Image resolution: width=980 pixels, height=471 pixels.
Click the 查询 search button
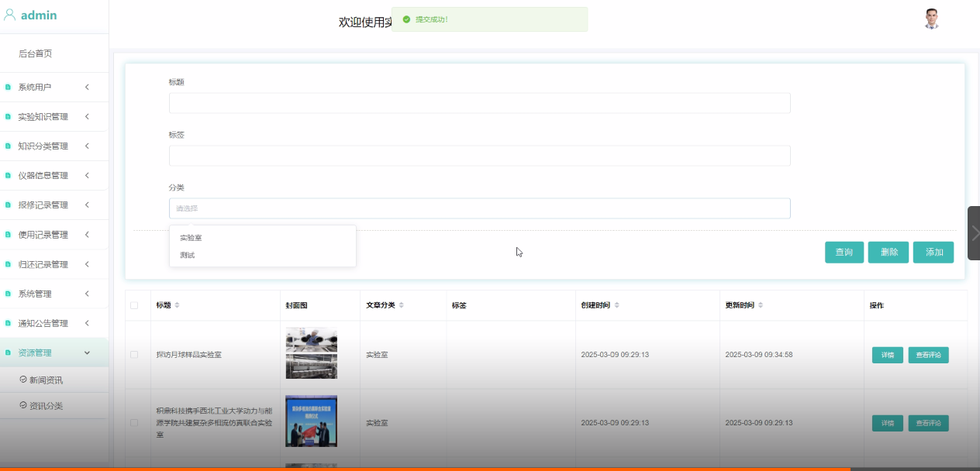coord(844,252)
